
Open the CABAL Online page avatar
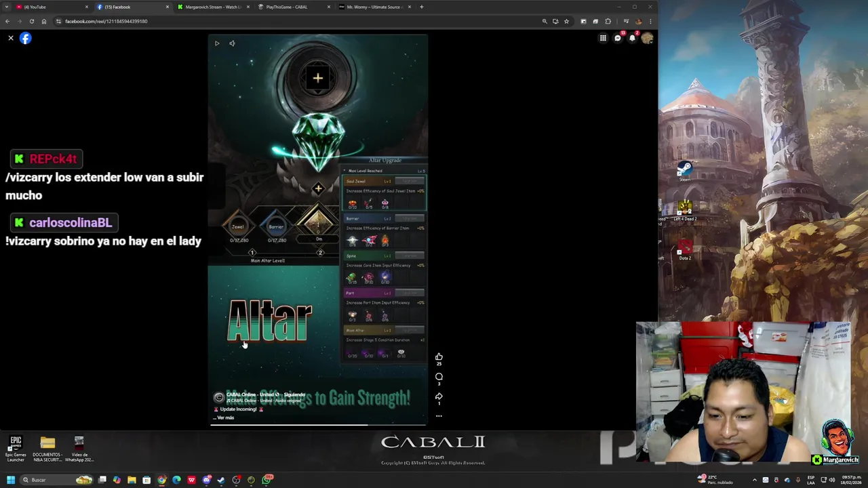pyautogui.click(x=218, y=397)
